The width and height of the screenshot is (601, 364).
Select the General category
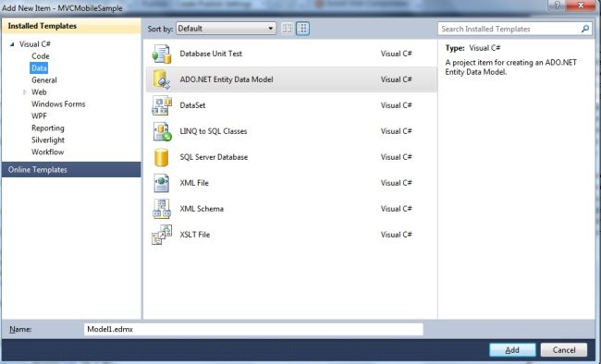(44, 80)
